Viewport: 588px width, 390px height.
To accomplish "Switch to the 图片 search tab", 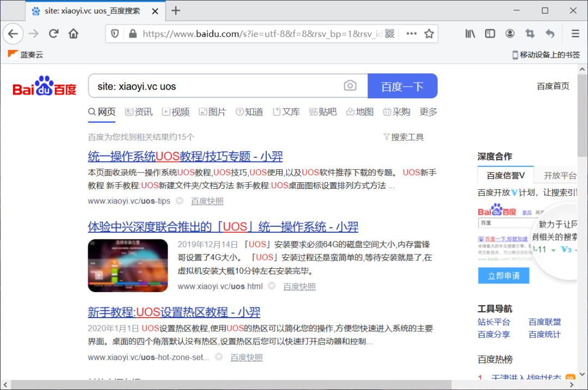I will (212, 112).
